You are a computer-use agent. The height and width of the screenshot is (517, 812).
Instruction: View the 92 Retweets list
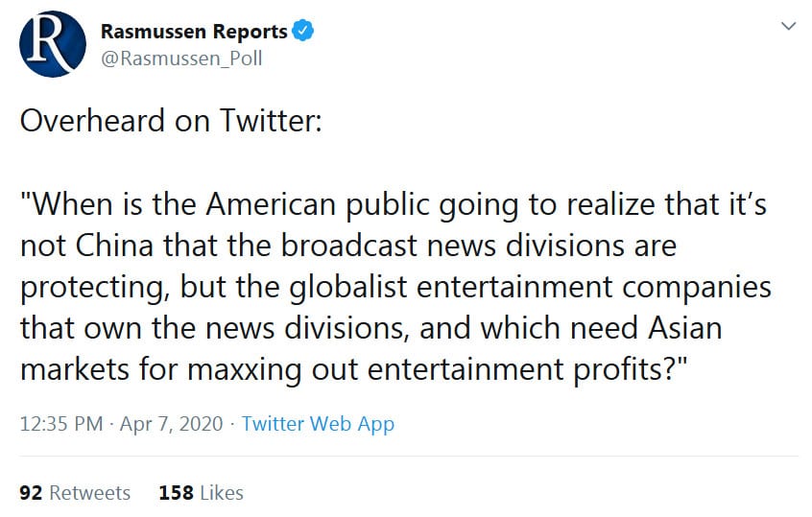(x=75, y=493)
